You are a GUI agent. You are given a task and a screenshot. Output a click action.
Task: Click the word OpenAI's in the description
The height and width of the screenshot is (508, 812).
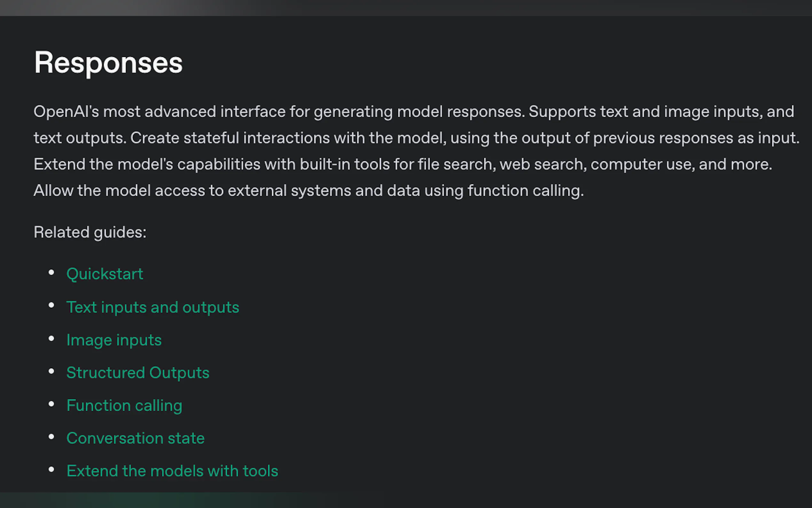pyautogui.click(x=66, y=112)
